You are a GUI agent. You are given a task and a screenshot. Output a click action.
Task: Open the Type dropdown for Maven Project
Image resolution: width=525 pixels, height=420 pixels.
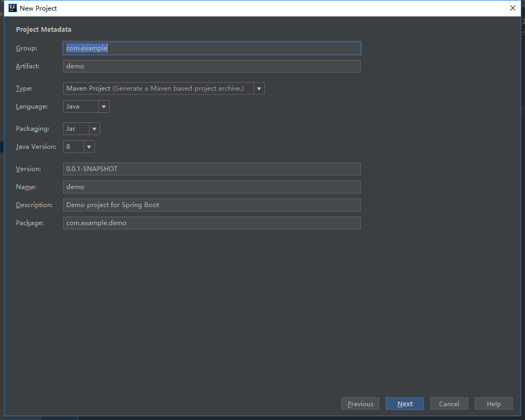164,88
